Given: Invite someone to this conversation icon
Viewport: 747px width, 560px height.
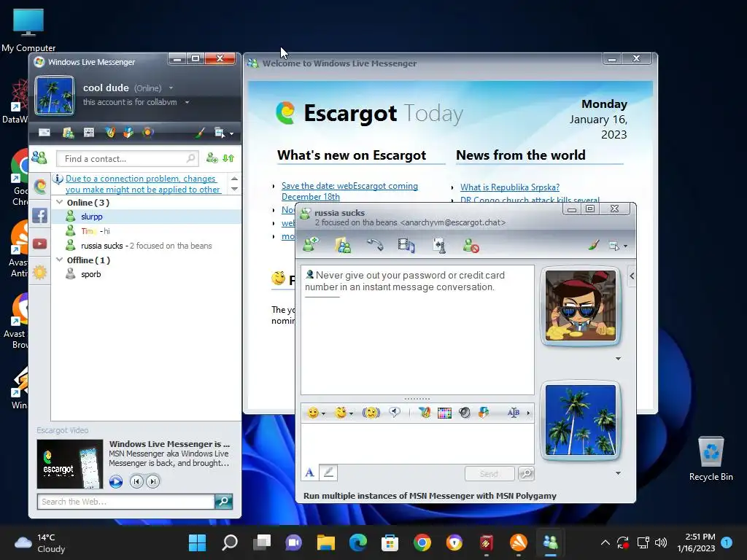Looking at the screenshot, I should pyautogui.click(x=311, y=245).
